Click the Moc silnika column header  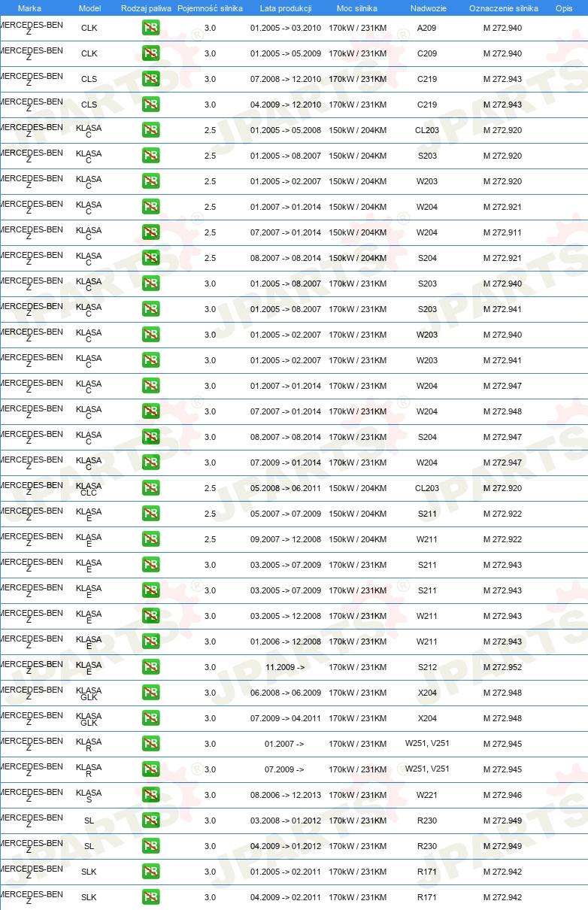(357, 8)
